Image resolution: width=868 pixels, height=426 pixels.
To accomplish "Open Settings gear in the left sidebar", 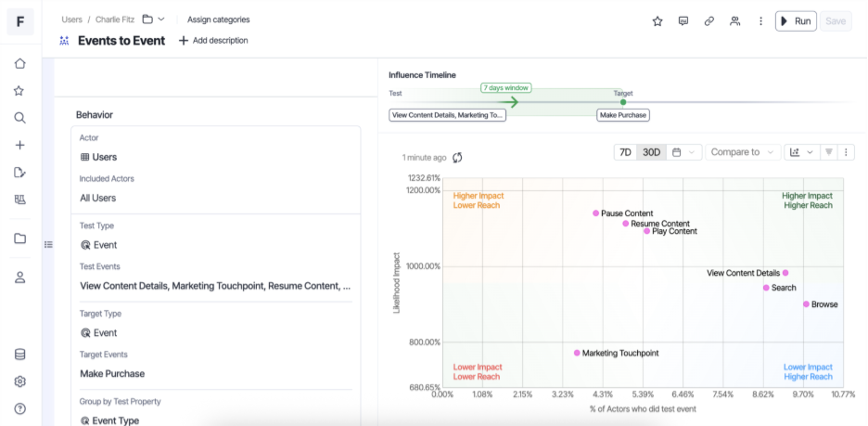I will coord(19,381).
